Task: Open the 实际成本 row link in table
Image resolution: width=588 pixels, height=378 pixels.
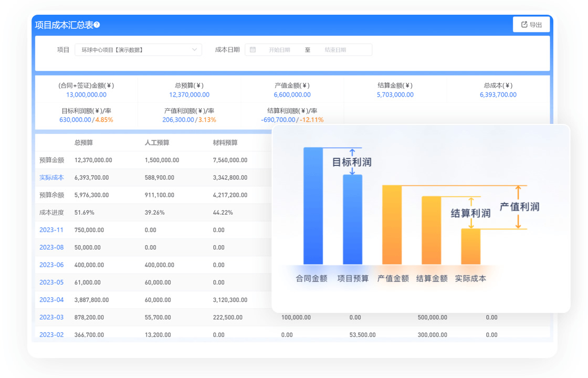Action: click(51, 177)
